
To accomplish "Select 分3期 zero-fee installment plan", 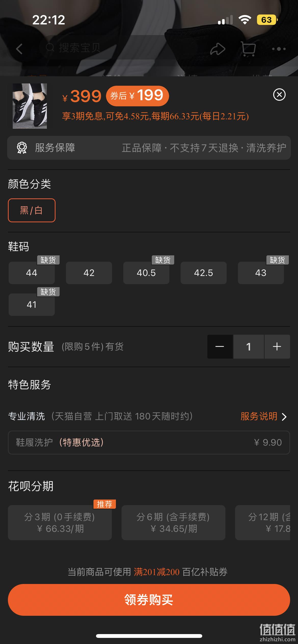I will tap(60, 523).
